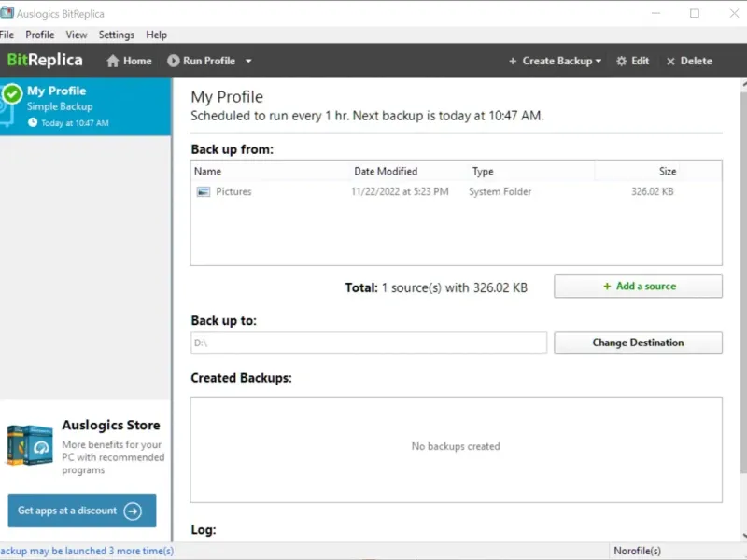Sort sources by the Size column header
This screenshot has width=747, height=560.
(x=667, y=172)
